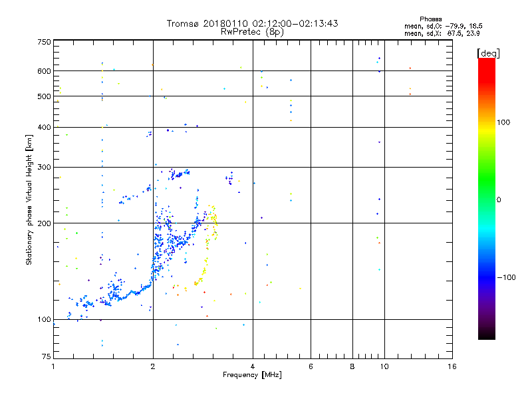Click the '8' x-axis tick label
532x399 pixels.
coord(352,366)
